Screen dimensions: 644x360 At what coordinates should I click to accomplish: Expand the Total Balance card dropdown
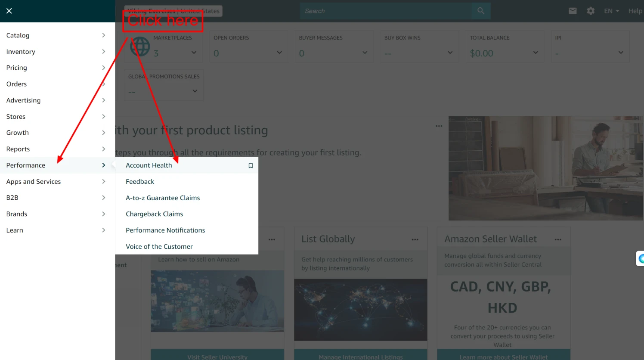536,53
